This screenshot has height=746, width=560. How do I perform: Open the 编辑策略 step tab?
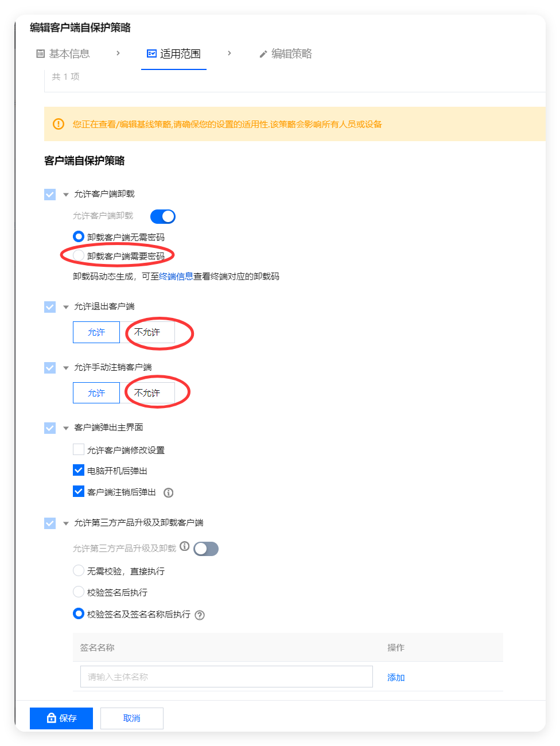coord(286,53)
